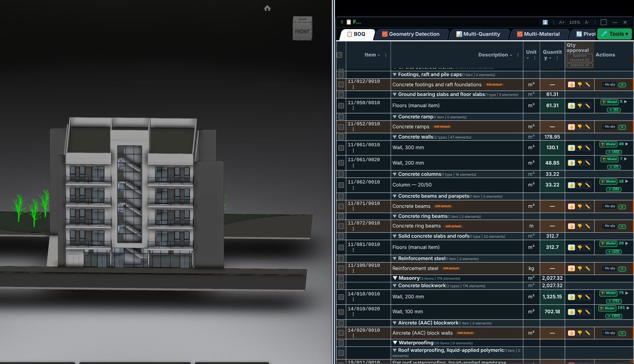
Task: Click the 2,027.32 quantity in the Masonry row
Action: pos(552,278)
